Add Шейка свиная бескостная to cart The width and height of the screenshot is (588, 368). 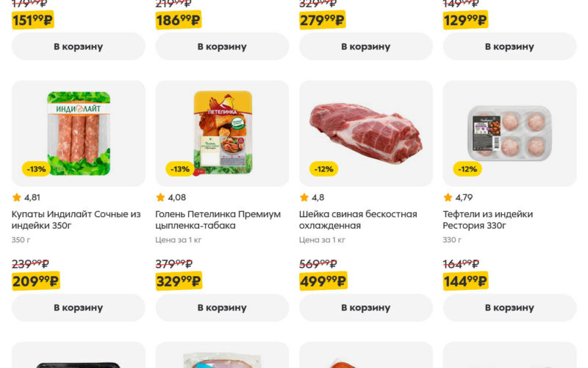coord(366,308)
